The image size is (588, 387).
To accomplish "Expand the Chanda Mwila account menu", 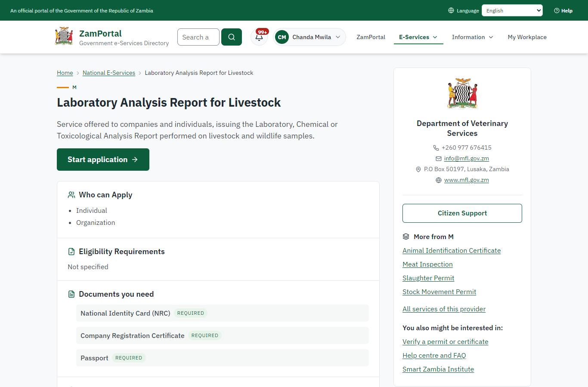I will click(x=309, y=37).
